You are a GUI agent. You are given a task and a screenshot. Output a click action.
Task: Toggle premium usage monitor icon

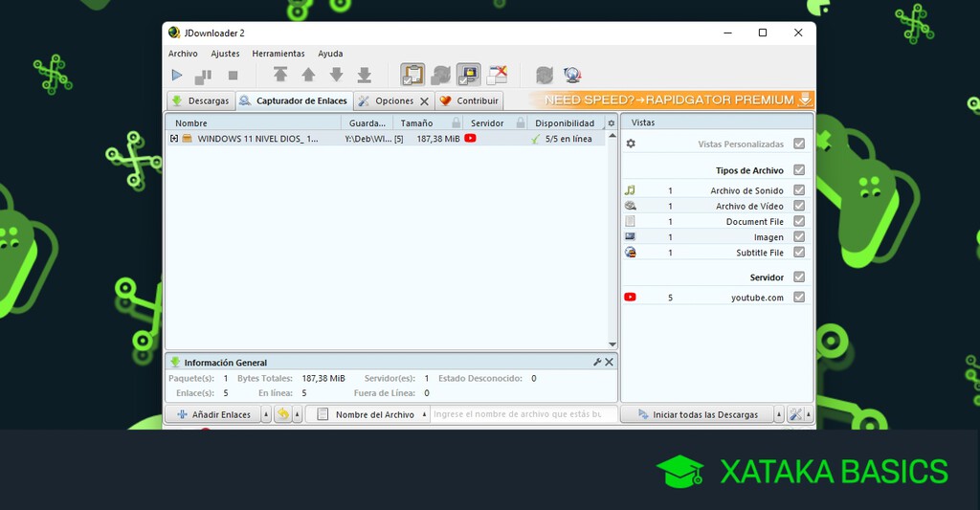coord(469,75)
